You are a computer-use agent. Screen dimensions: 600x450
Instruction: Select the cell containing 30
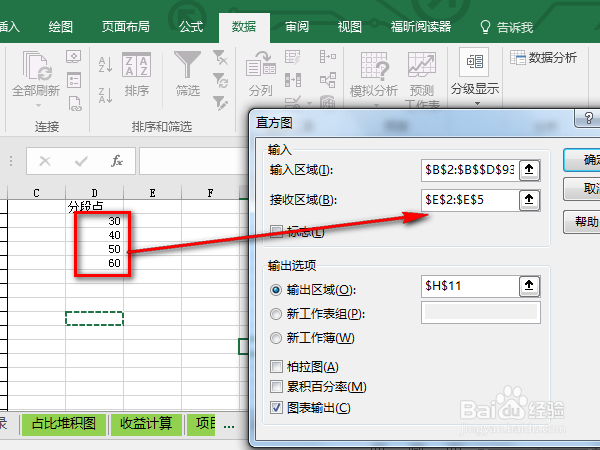pyautogui.click(x=95, y=221)
